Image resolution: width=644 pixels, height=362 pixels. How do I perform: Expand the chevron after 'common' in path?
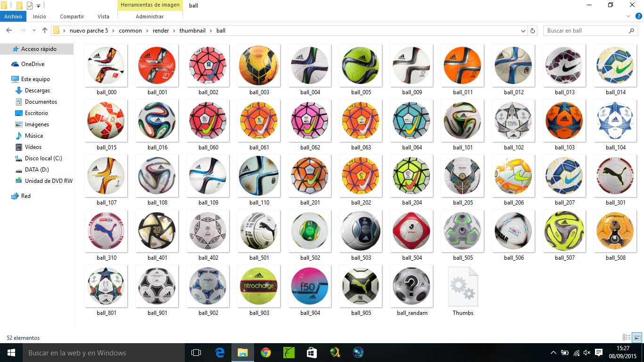148,31
